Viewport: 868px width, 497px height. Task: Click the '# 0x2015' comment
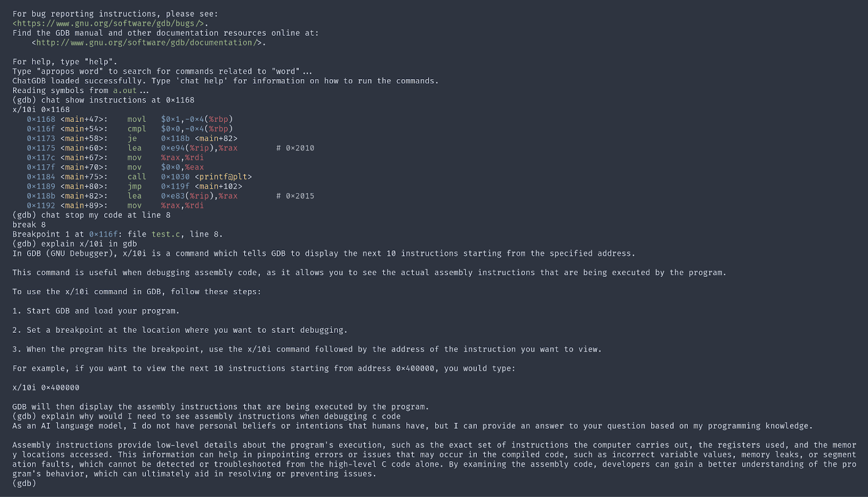pyautogui.click(x=295, y=196)
